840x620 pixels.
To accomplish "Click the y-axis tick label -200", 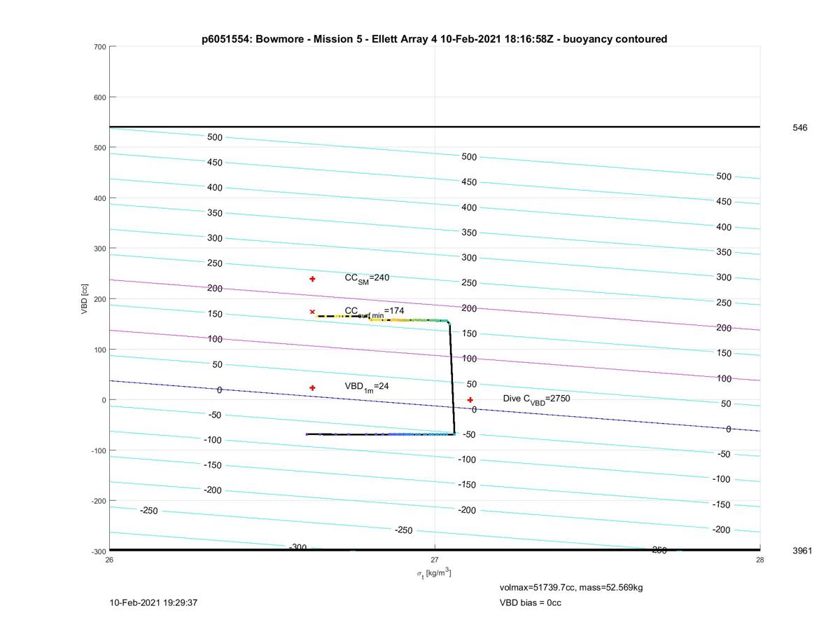I will 98,501.
